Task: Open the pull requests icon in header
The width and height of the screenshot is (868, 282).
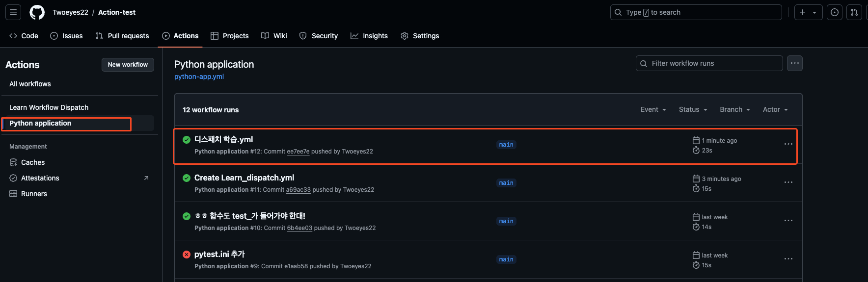Action: (854, 12)
